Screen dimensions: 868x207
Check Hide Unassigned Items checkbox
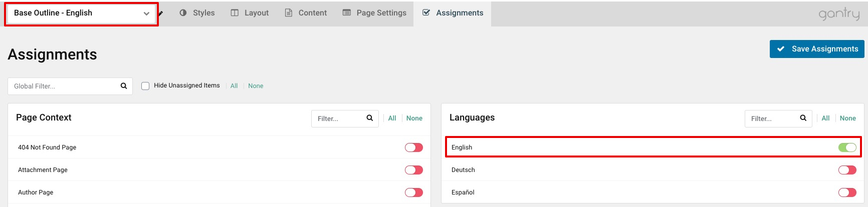[145, 86]
